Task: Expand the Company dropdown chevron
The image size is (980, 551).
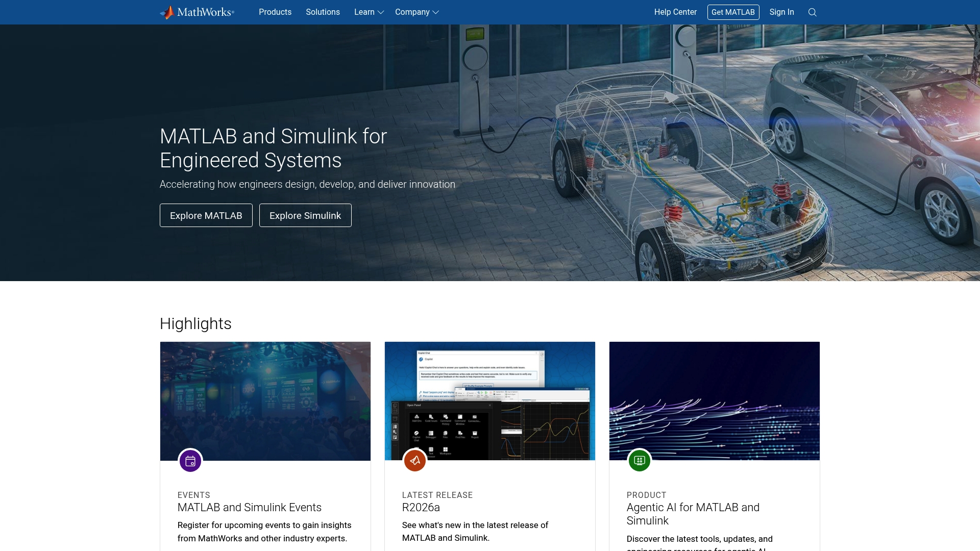Action: 436,13
